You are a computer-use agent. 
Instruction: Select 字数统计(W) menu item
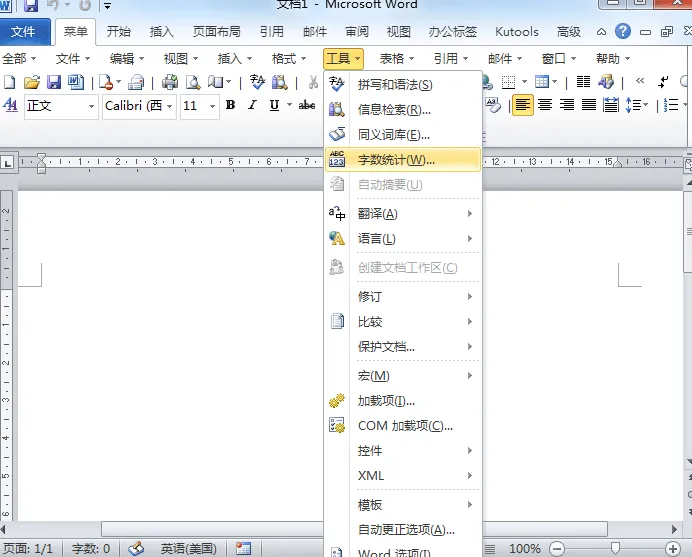(403, 160)
